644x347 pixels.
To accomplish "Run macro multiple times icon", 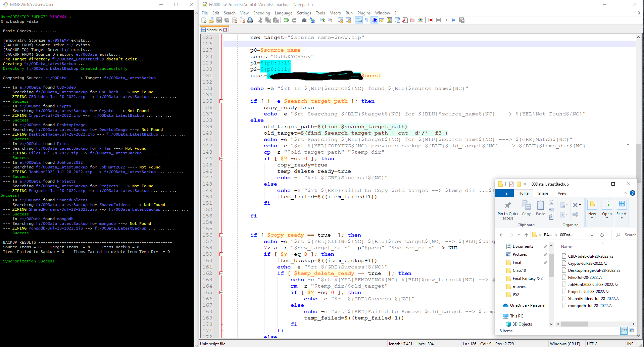I will [x=454, y=20].
